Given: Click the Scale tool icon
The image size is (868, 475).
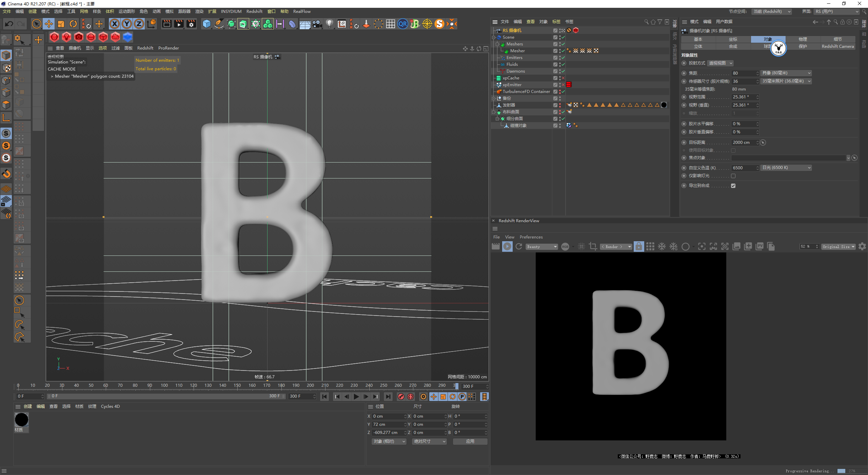Looking at the screenshot, I should 61,24.
